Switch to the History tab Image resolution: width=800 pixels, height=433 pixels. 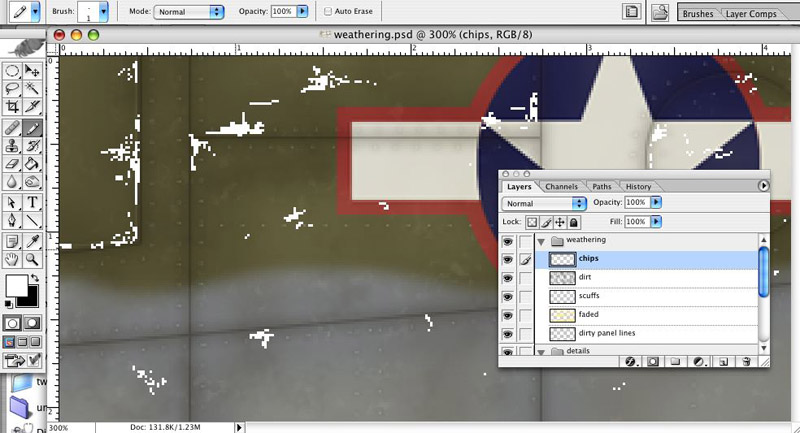tap(638, 187)
